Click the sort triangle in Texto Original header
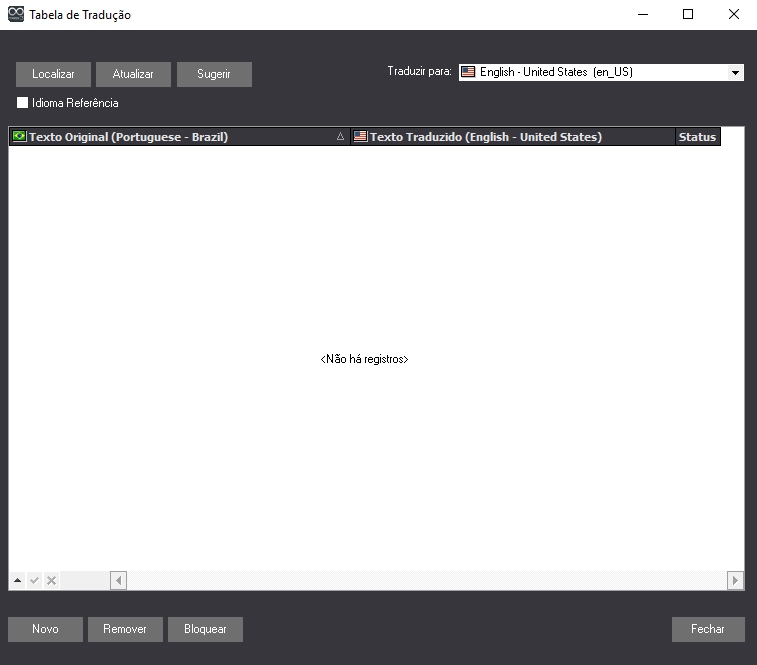This screenshot has height=665, width=757. click(x=340, y=137)
